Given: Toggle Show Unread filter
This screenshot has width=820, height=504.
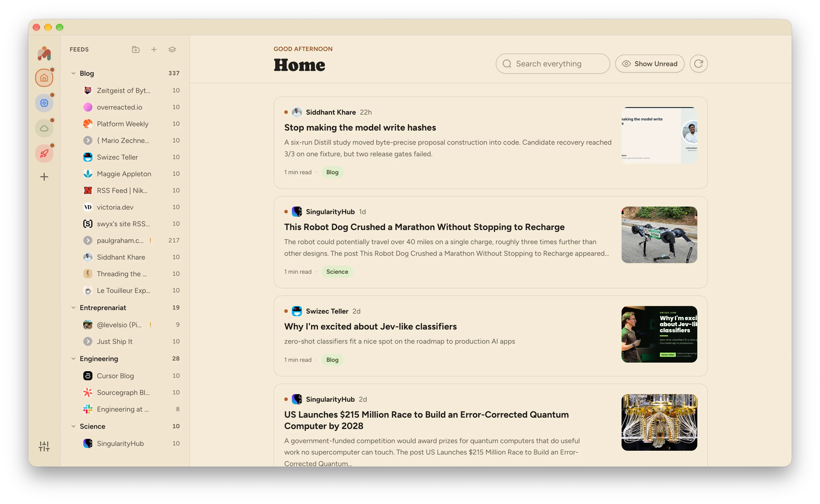Looking at the screenshot, I should click(650, 64).
